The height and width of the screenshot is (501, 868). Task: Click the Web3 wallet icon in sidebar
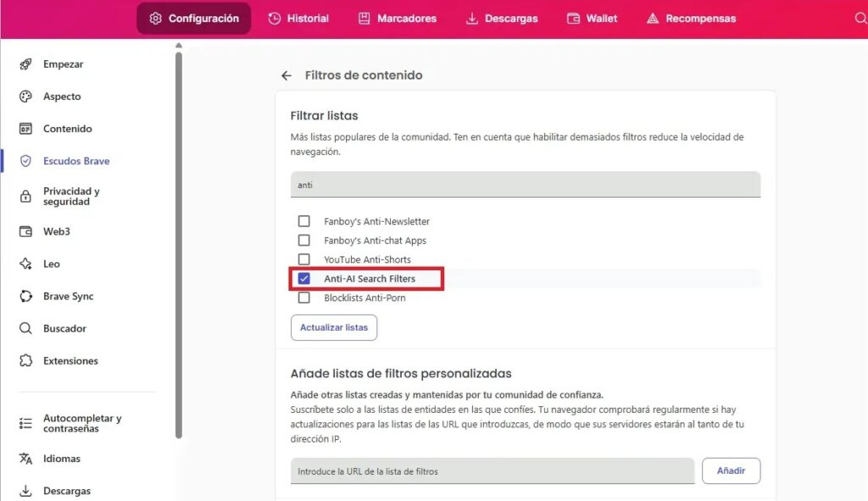coord(25,231)
